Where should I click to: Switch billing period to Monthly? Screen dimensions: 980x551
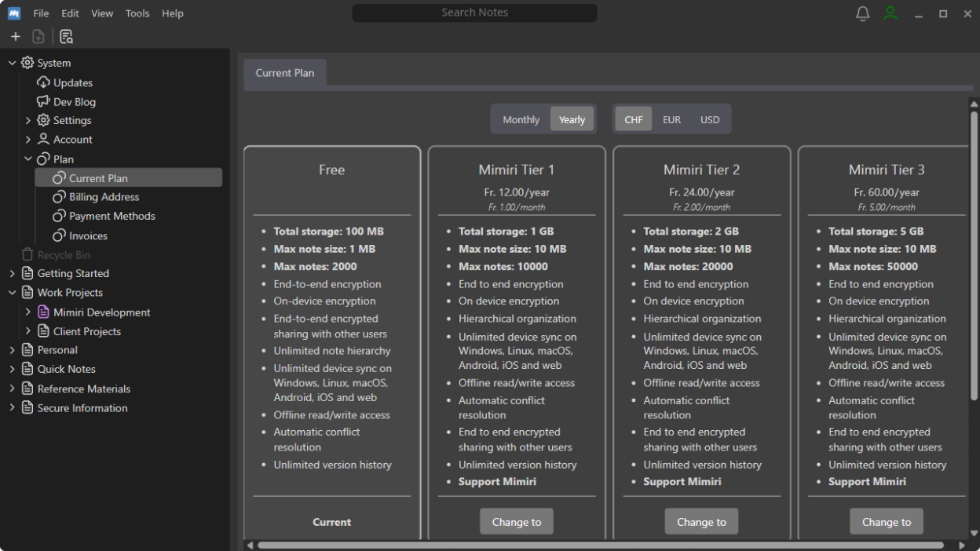[x=521, y=119]
